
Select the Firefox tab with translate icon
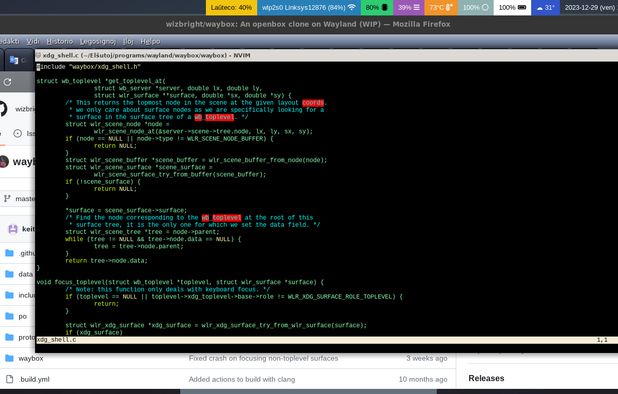(x=18, y=60)
